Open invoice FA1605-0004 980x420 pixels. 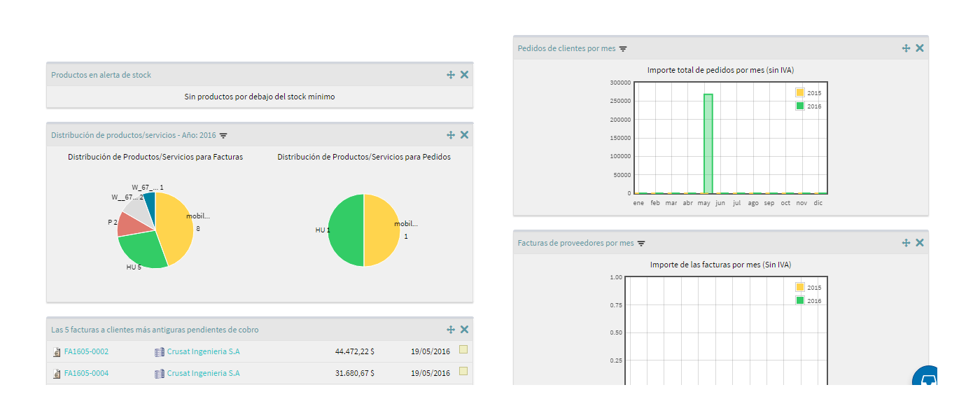pyautogui.click(x=86, y=373)
